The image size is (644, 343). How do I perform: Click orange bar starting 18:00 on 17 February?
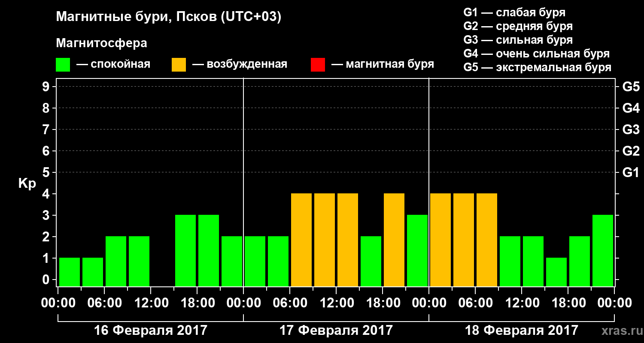click(394, 240)
